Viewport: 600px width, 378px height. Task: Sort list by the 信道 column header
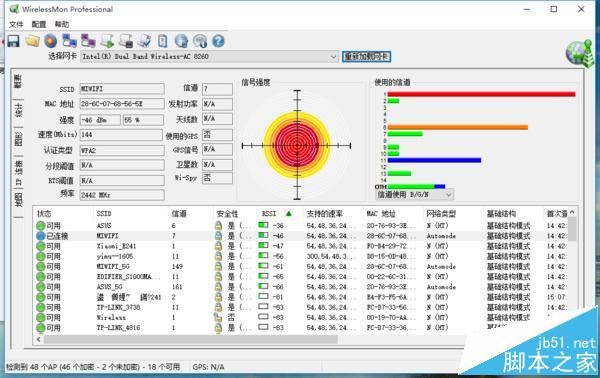coord(179,213)
